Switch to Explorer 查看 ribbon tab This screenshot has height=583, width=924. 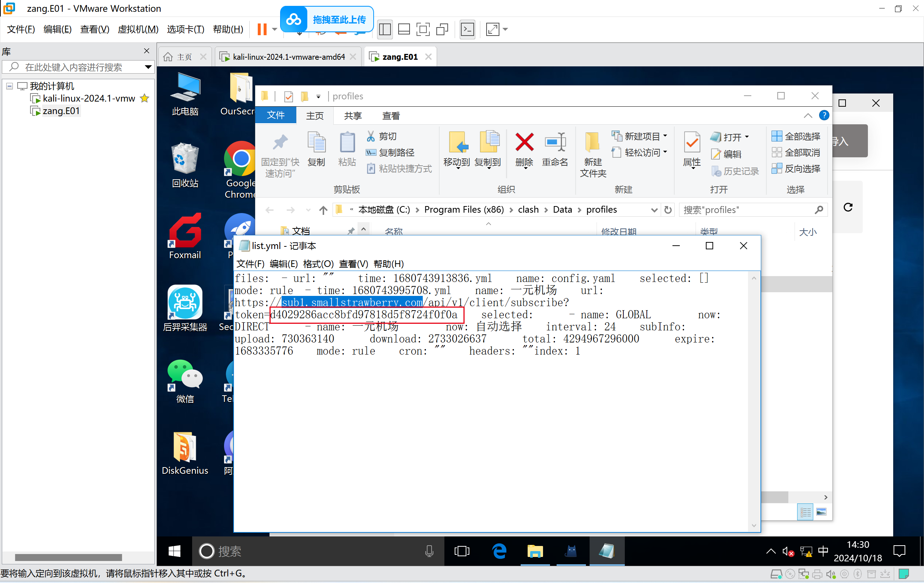pos(391,115)
